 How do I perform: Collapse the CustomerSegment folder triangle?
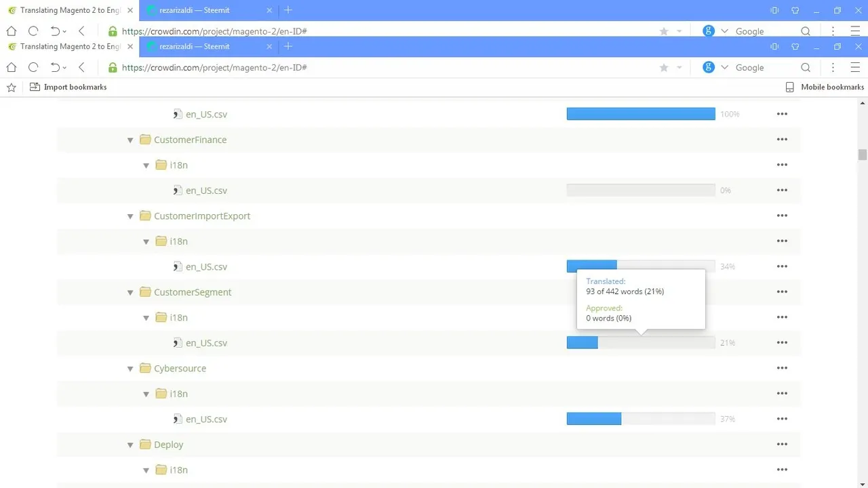(x=130, y=293)
